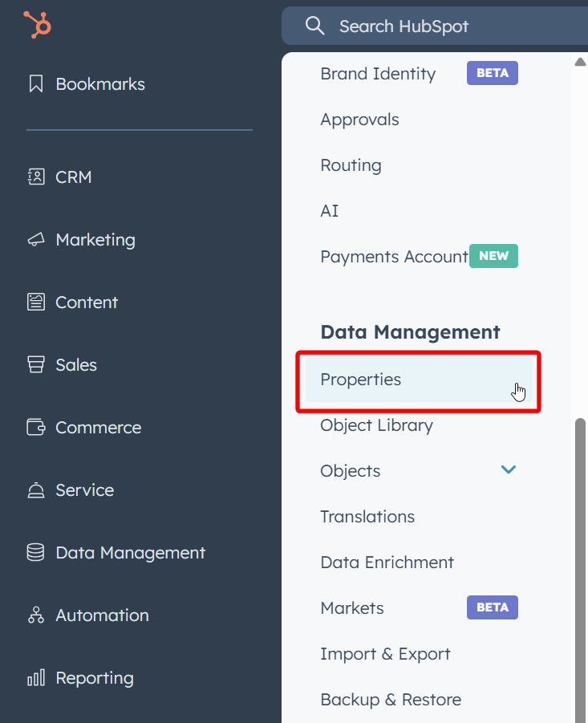The height and width of the screenshot is (723, 588).
Task: Click the Reporting bar-chart icon
Action: (x=36, y=678)
